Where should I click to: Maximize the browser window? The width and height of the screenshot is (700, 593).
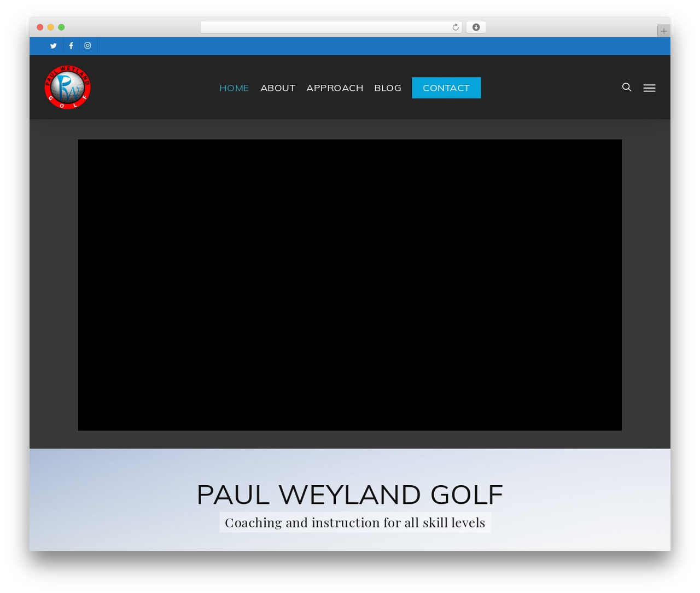[61, 27]
